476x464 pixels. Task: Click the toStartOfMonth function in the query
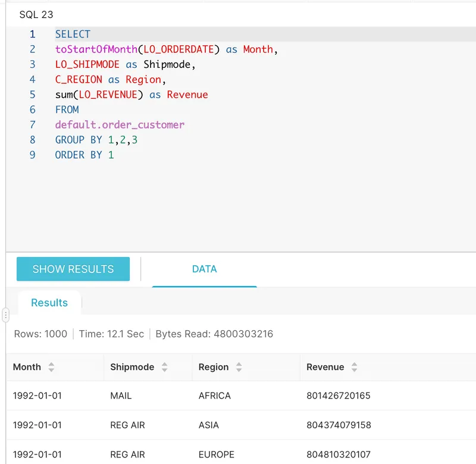[96, 49]
